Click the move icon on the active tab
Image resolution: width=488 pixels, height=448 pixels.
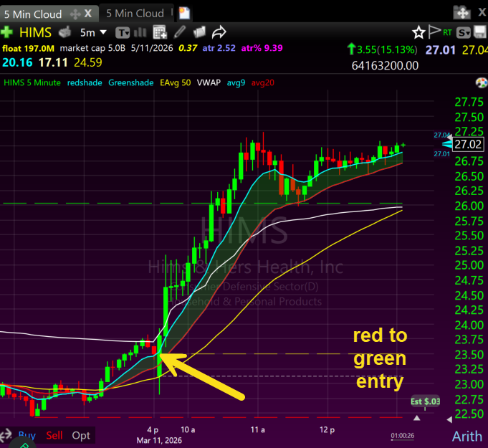tap(75, 14)
